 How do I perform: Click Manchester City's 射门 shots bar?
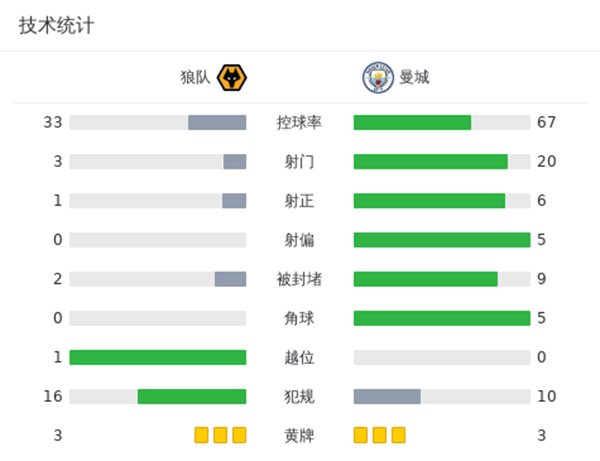coord(431,162)
